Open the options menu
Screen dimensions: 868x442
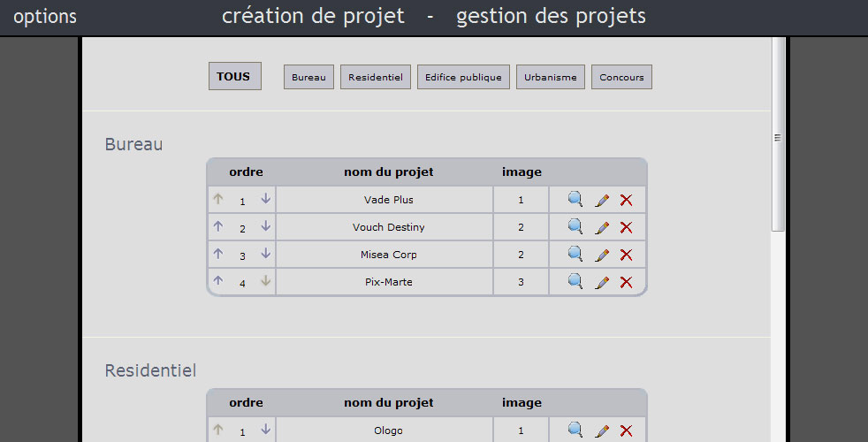[x=45, y=17]
